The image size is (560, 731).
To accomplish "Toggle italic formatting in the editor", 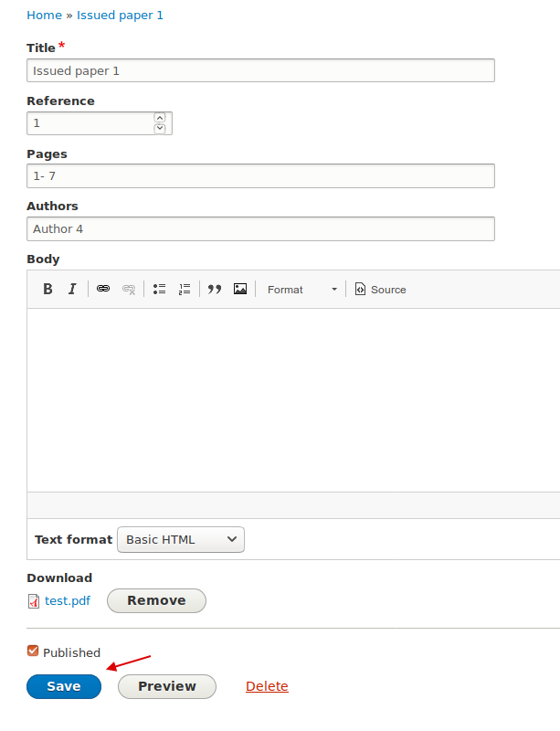I will 72,289.
